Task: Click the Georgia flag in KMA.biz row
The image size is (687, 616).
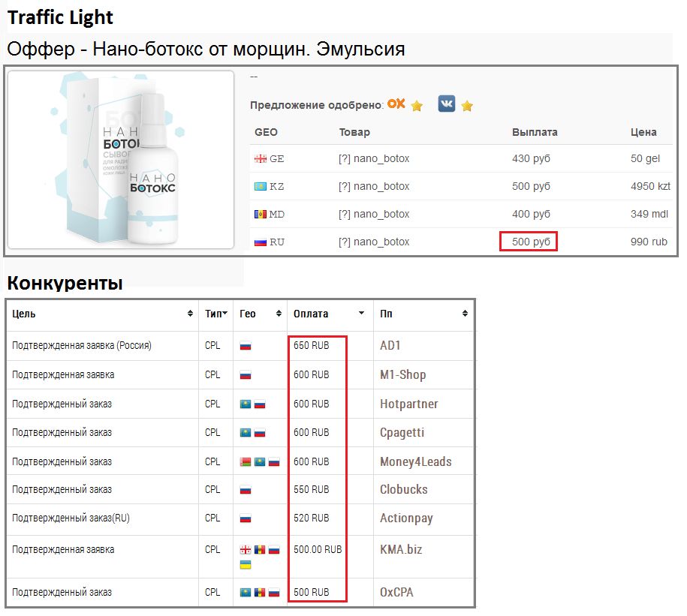Action: click(246, 550)
